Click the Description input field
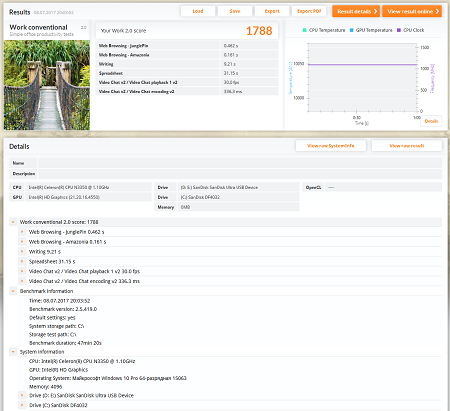Screen dimensions: 450x411 point(240,174)
